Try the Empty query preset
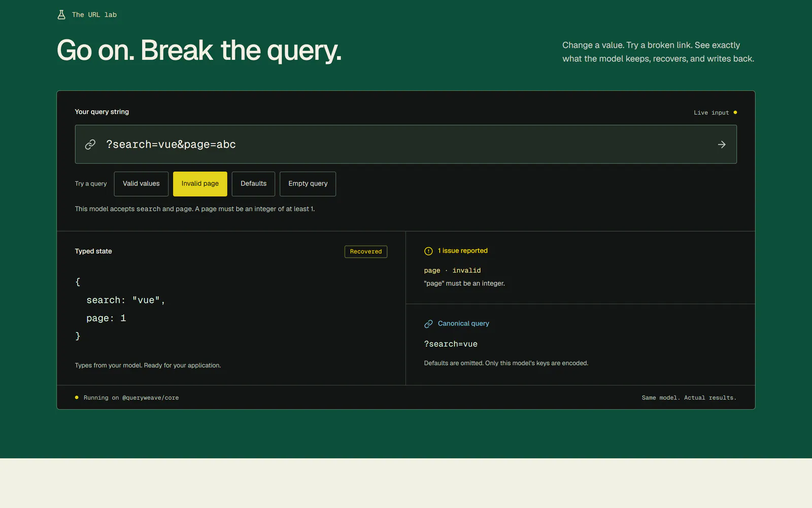 tap(308, 184)
